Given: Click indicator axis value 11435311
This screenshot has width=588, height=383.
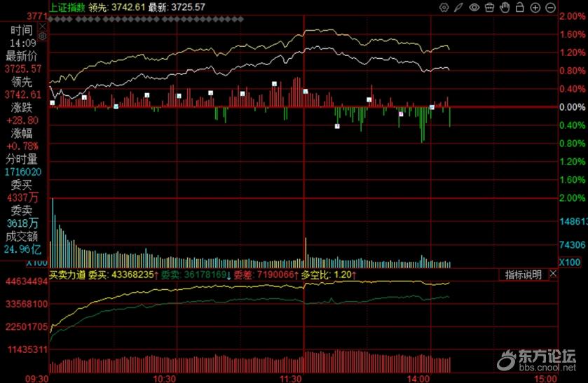Looking at the screenshot, I should pyautogui.click(x=28, y=349).
